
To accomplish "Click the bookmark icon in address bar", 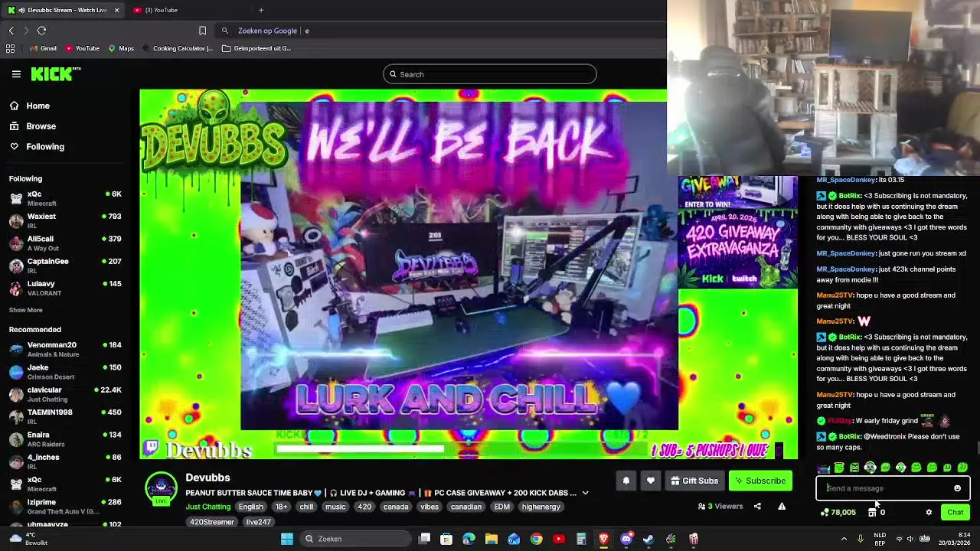I will point(202,31).
